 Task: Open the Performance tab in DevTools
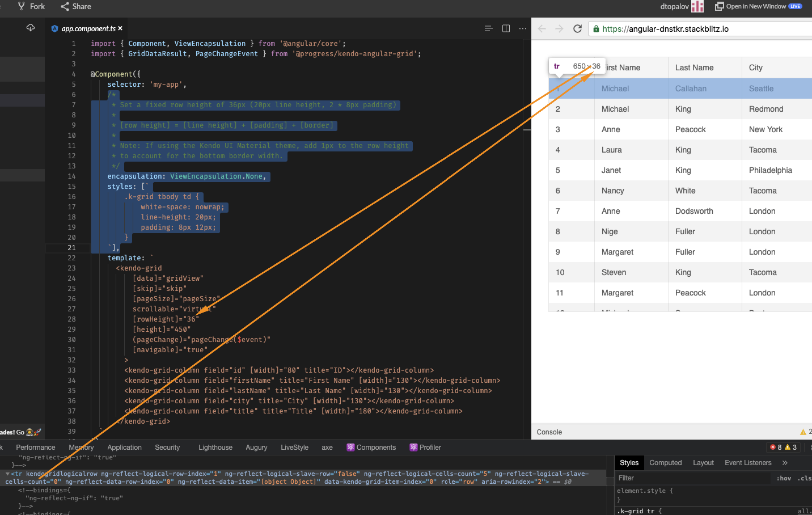coord(36,448)
